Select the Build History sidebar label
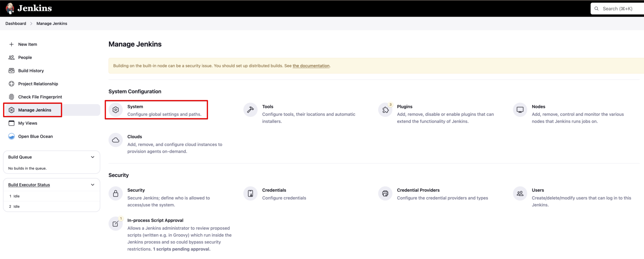 [x=31, y=71]
